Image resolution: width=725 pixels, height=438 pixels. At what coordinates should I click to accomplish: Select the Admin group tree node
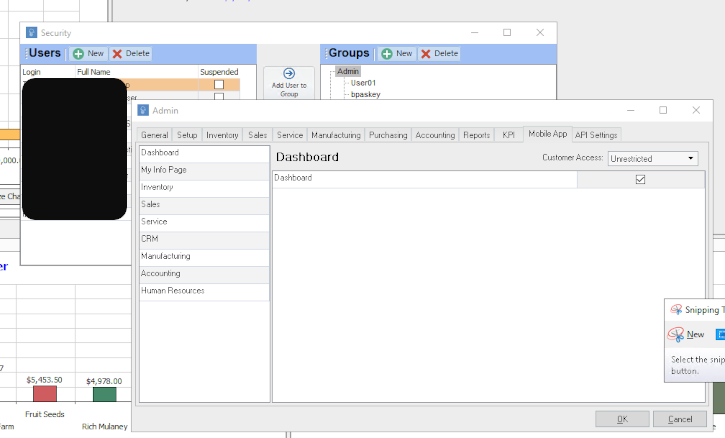[348, 71]
